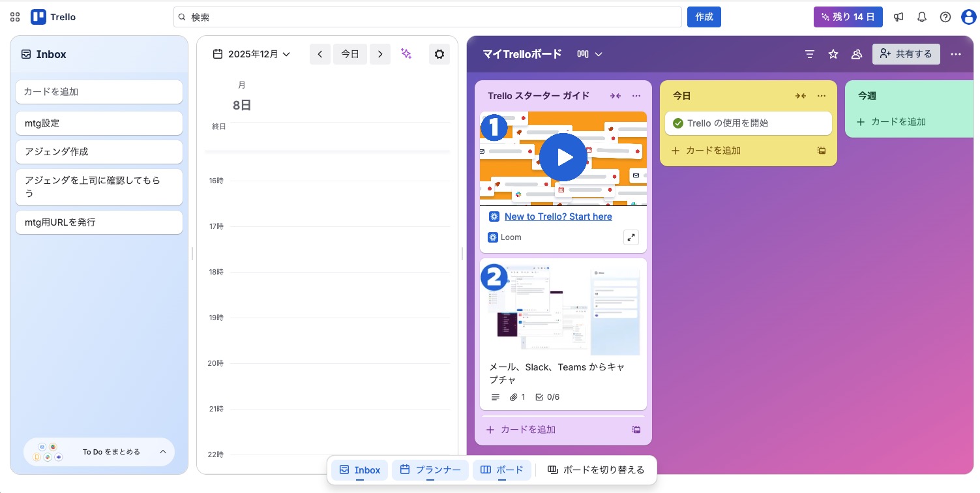The height and width of the screenshot is (493, 980).
Task: Click ボードを切り替える to switch boards
Action: (x=596, y=470)
